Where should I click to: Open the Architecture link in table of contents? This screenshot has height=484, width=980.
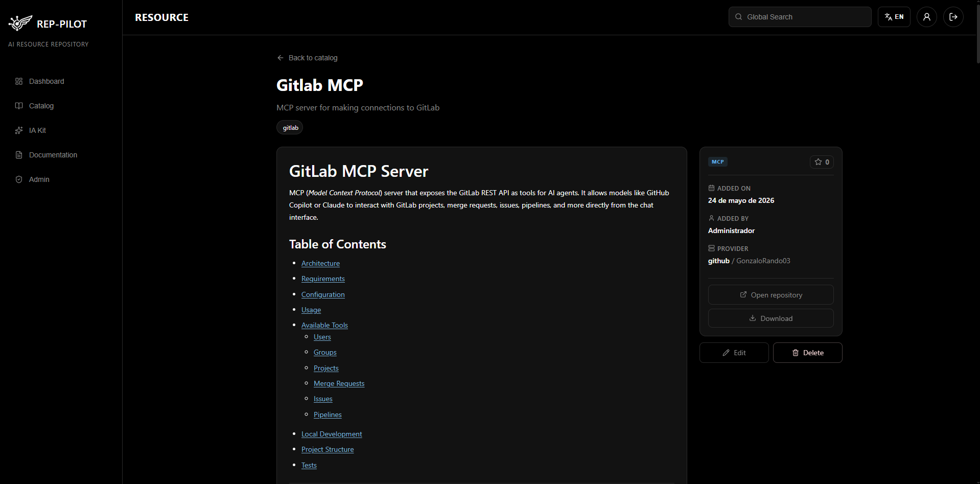point(320,263)
